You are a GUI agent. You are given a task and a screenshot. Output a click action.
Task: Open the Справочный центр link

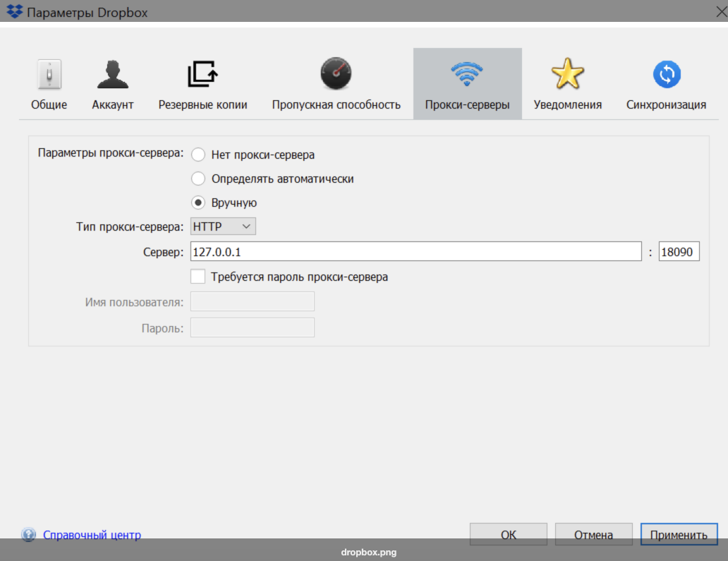tap(92, 535)
